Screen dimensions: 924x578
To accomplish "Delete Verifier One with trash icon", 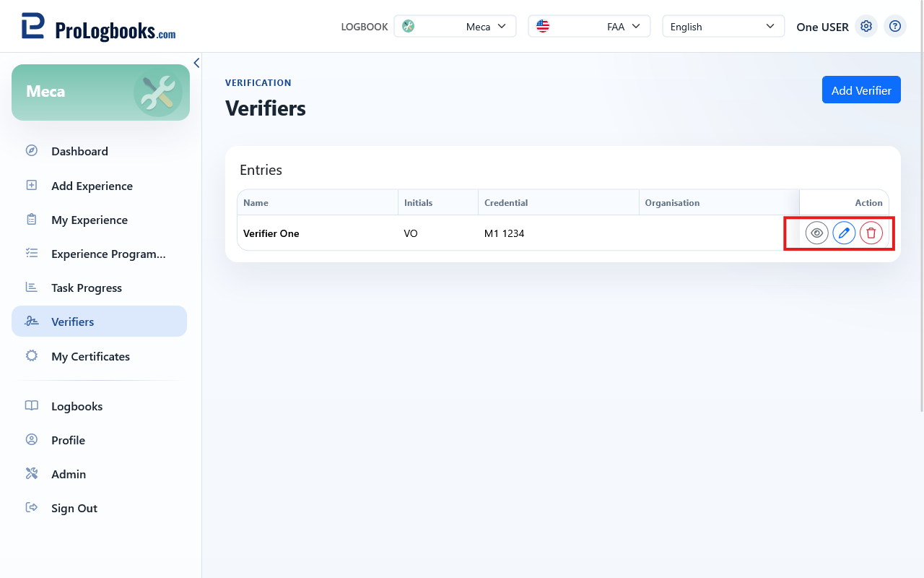I will pyautogui.click(x=871, y=233).
